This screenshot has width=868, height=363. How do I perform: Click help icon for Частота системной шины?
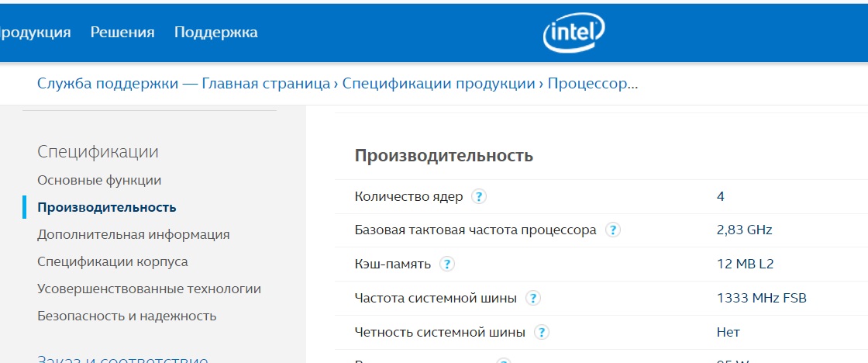[532, 299]
